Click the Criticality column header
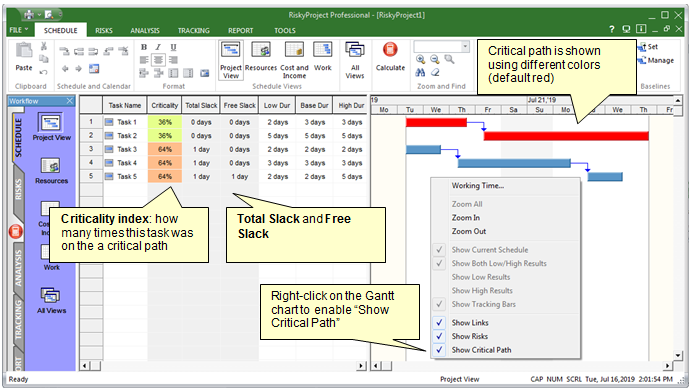Screen dimensions: 689x388 tap(164, 105)
